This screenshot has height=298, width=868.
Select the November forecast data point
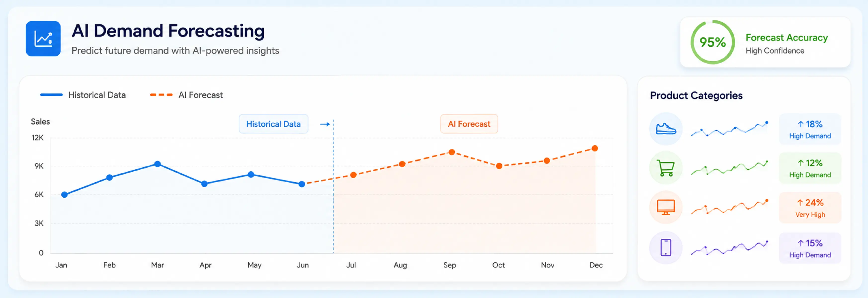(x=547, y=161)
